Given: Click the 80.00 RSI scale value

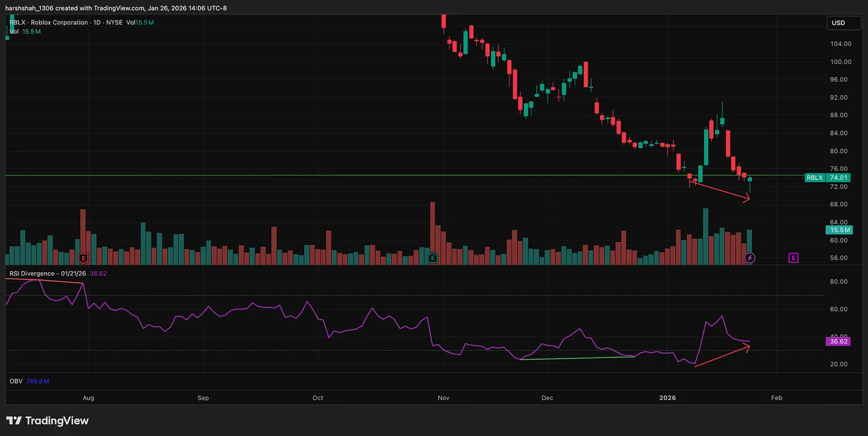Looking at the screenshot, I should tap(839, 282).
